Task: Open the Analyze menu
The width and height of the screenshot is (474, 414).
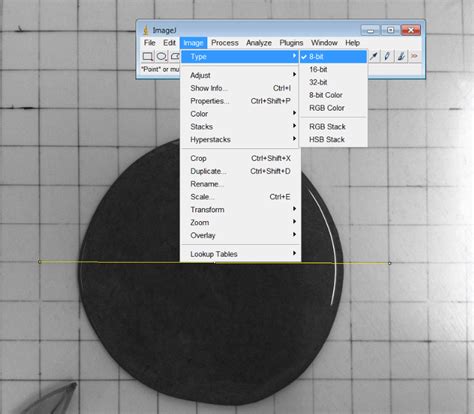Action: click(x=259, y=43)
